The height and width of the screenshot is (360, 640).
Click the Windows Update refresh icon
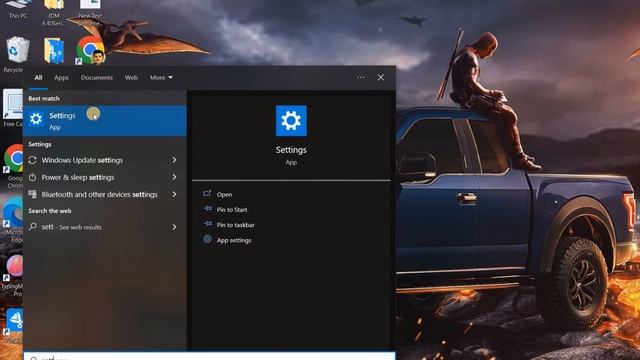point(33,160)
